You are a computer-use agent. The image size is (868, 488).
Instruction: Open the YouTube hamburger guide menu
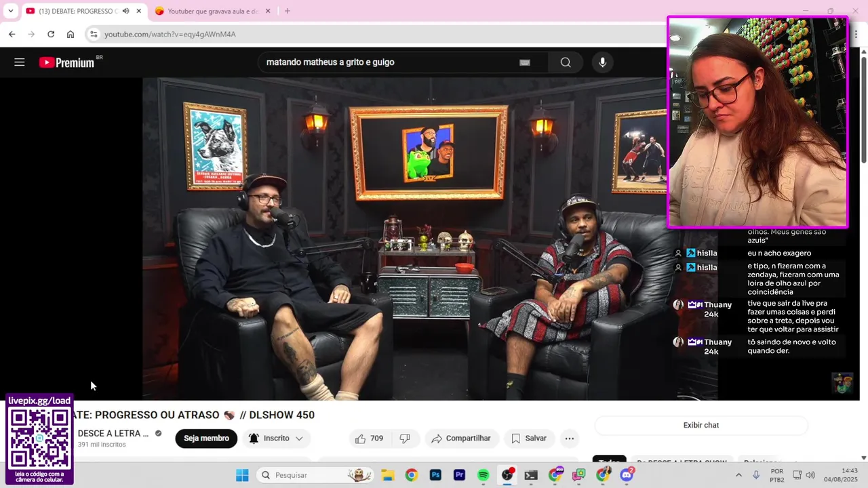coord(19,62)
